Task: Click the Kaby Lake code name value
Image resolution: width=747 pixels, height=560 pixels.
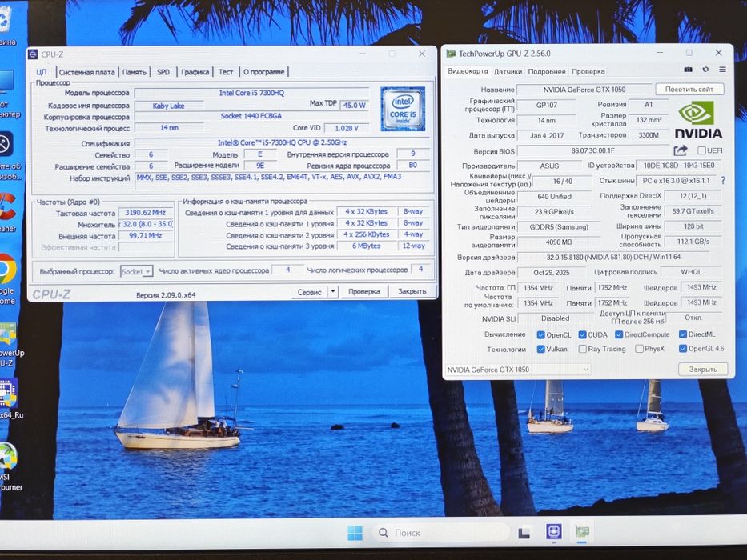Action: click(x=169, y=106)
